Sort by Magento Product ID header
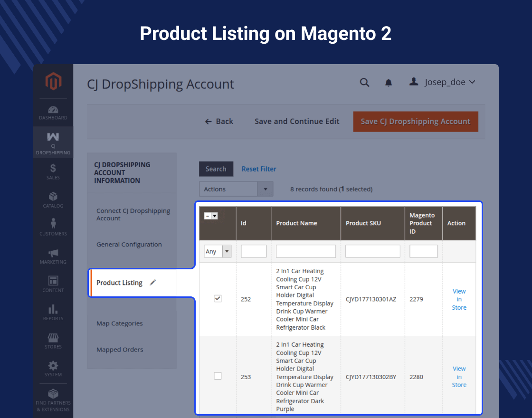 423,223
